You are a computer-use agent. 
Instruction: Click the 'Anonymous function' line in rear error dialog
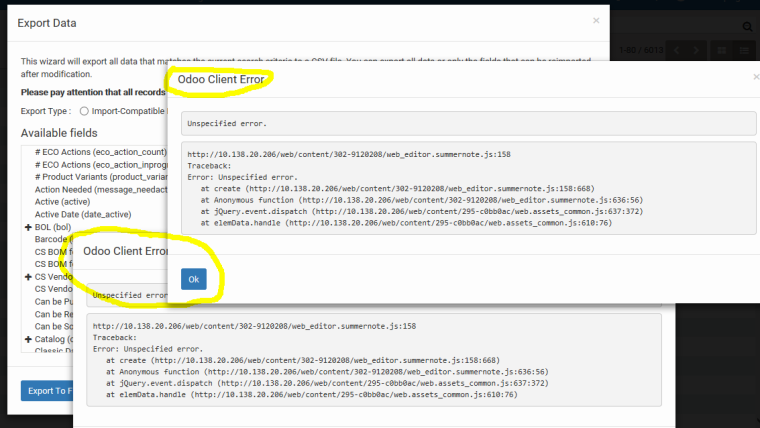pos(327,372)
